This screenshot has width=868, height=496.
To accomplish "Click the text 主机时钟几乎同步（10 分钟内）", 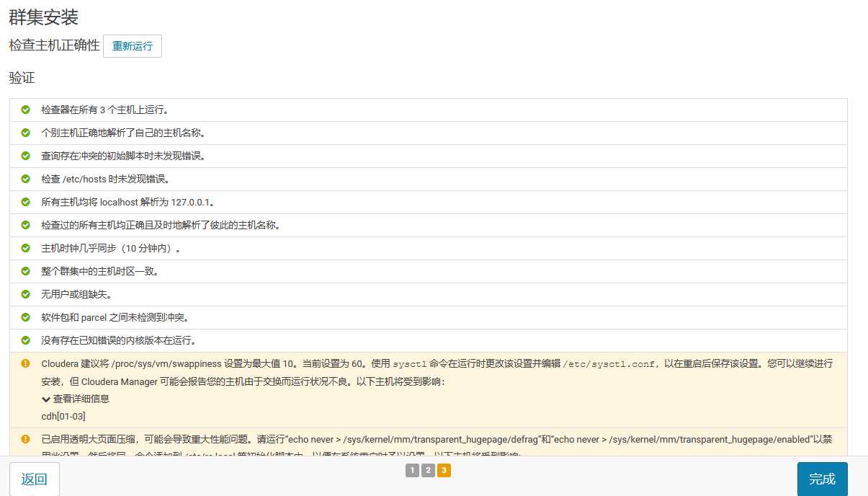I will tap(111, 249).
